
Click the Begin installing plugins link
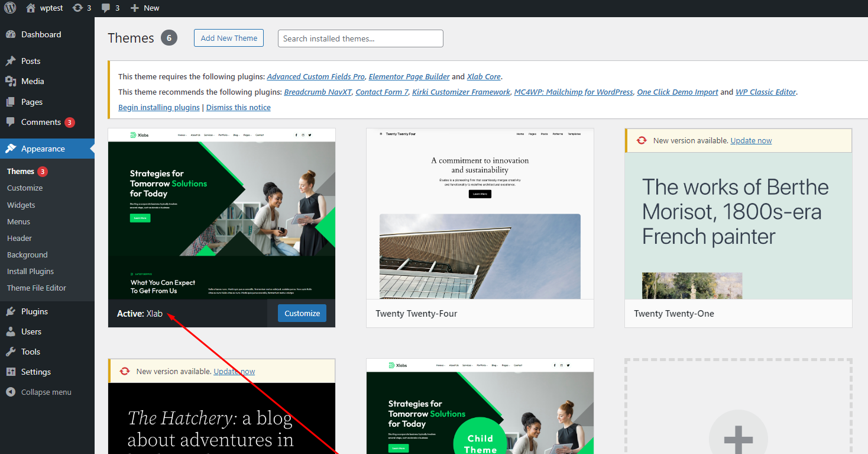[x=159, y=107]
